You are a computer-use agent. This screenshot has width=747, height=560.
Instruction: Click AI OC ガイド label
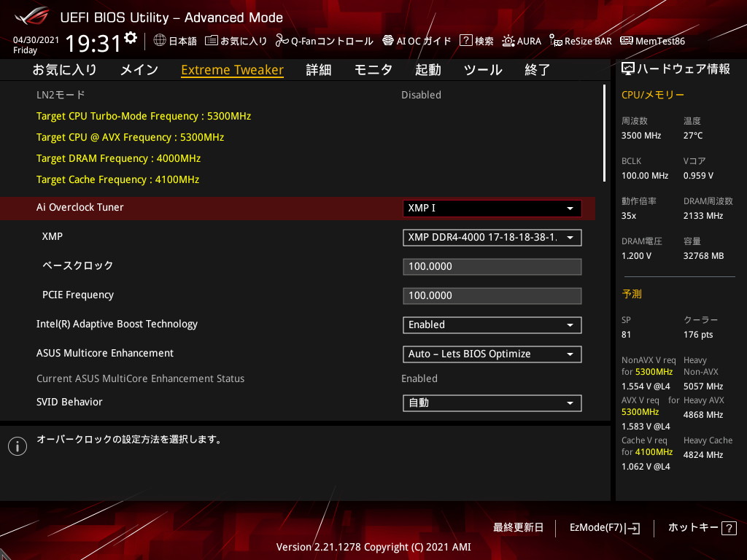pos(424,41)
